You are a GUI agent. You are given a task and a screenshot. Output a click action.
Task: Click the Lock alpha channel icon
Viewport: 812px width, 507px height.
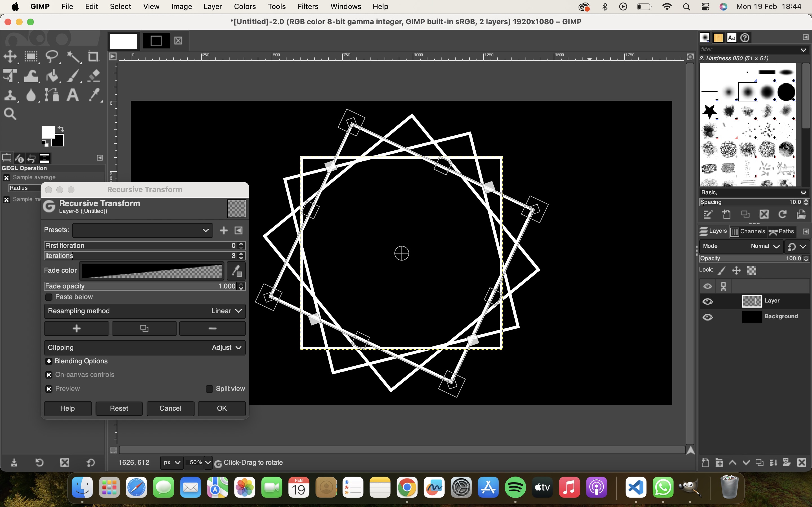tap(752, 270)
